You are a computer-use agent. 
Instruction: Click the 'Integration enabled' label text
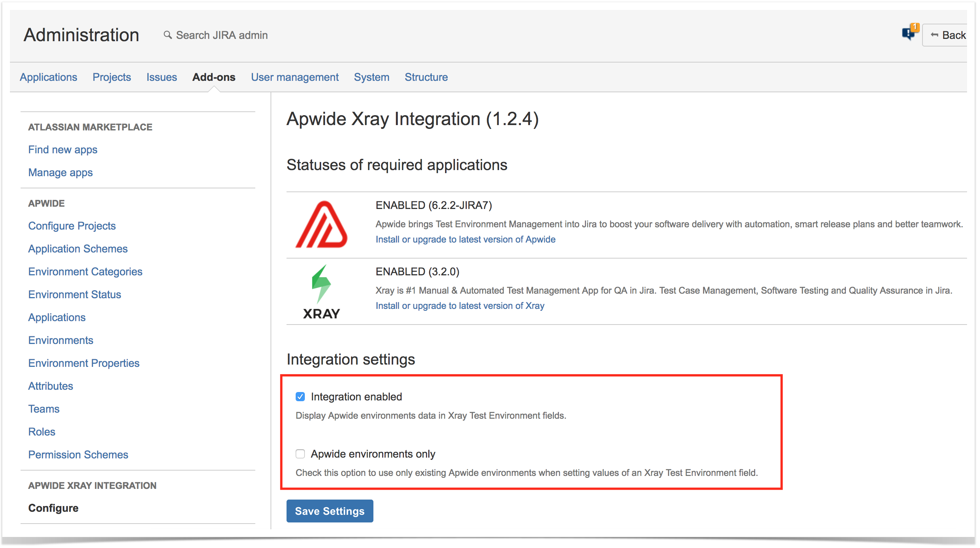point(356,397)
